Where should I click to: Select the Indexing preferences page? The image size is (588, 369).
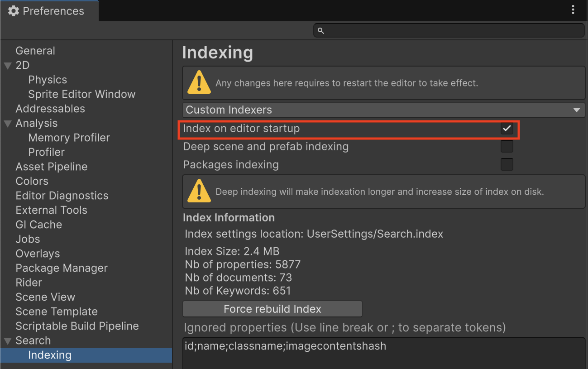(50, 355)
